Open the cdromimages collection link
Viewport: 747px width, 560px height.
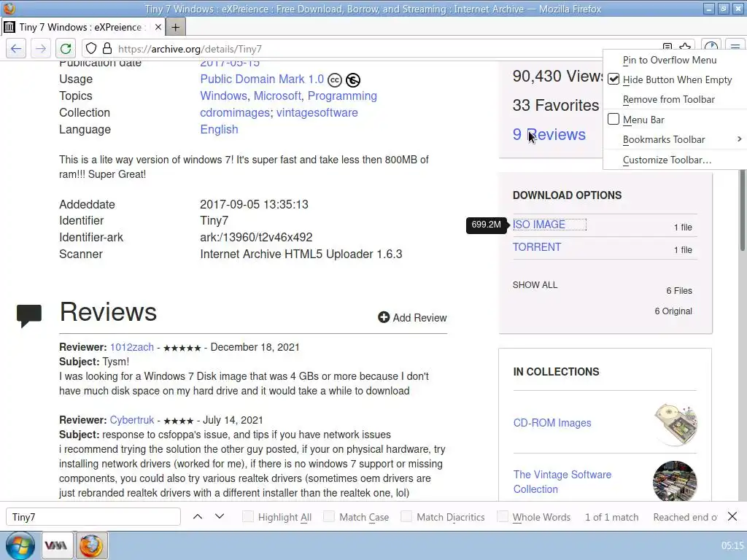pyautogui.click(x=236, y=112)
